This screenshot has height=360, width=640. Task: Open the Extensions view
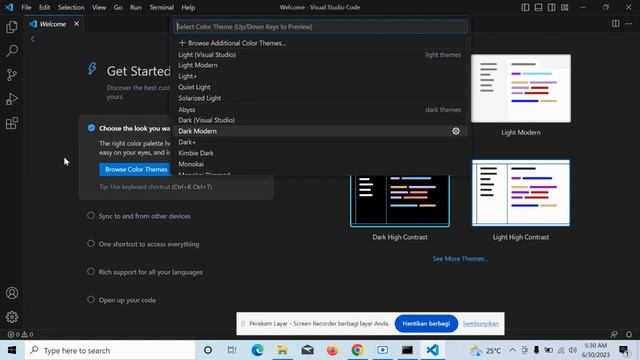pos(12,123)
